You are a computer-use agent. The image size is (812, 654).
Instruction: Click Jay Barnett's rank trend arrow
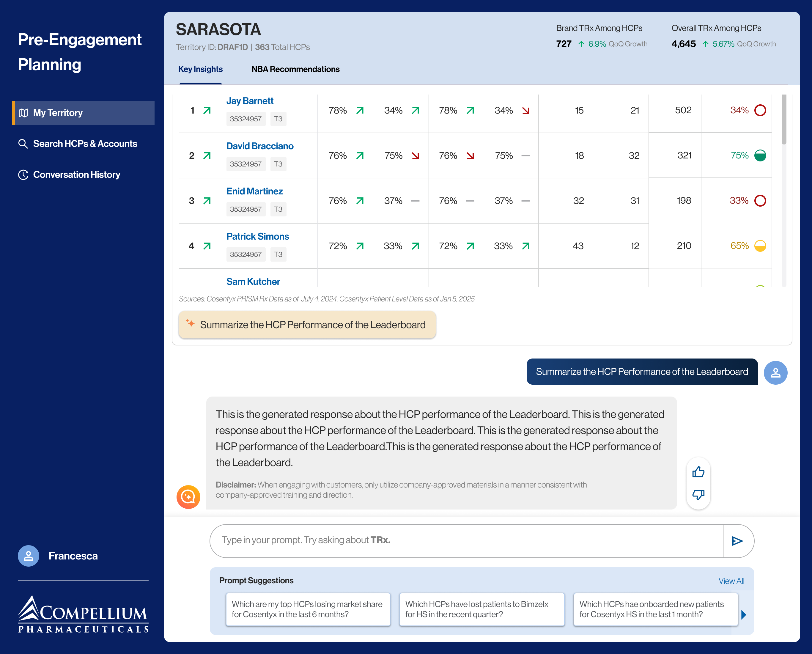tap(207, 110)
